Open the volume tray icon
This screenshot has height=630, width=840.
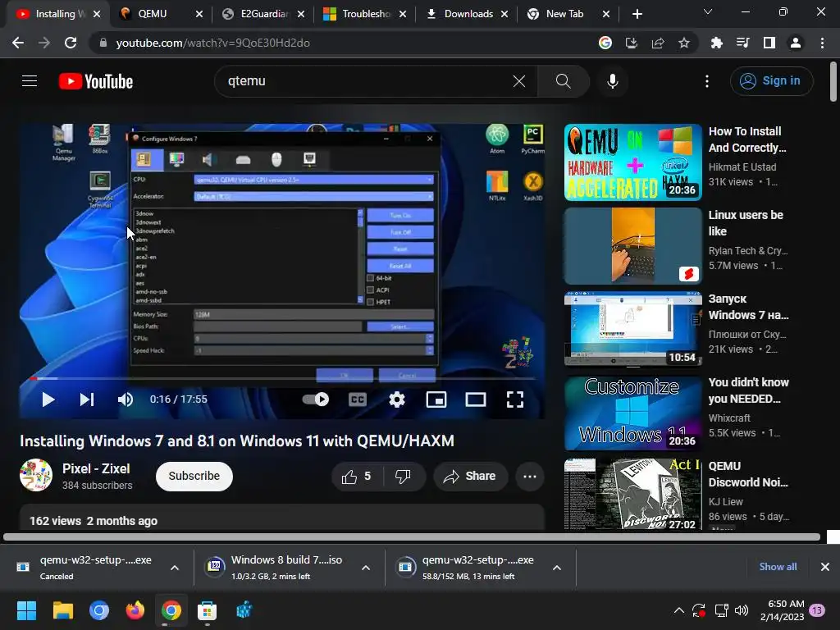pos(742,610)
